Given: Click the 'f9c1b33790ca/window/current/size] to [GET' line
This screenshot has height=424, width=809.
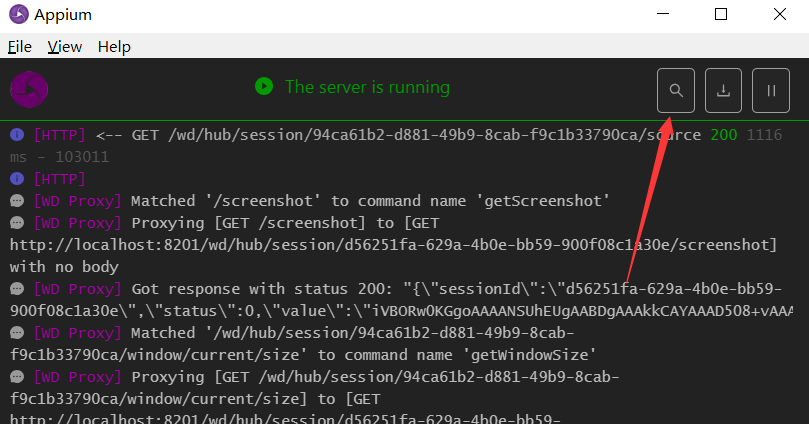Looking at the screenshot, I should [x=195, y=399].
